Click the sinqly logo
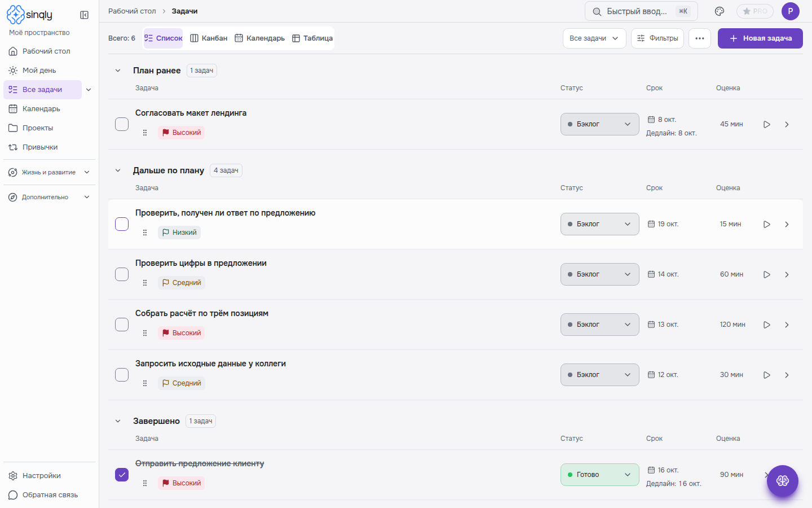Image resolution: width=812 pixels, height=508 pixels. point(30,15)
